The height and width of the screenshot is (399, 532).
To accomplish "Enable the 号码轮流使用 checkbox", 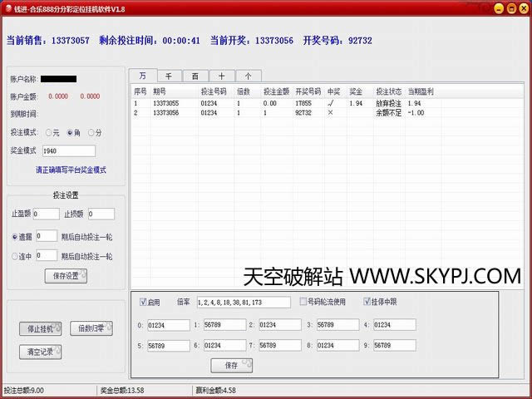I will (304, 302).
